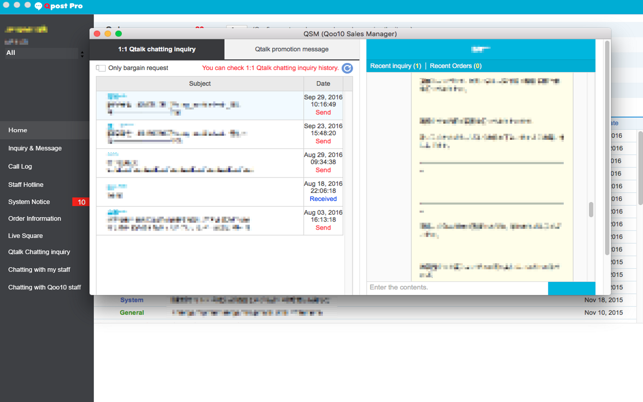Select inquiry dated Sep 29, 2016 10:16:49
643x402 pixels.
(220, 105)
